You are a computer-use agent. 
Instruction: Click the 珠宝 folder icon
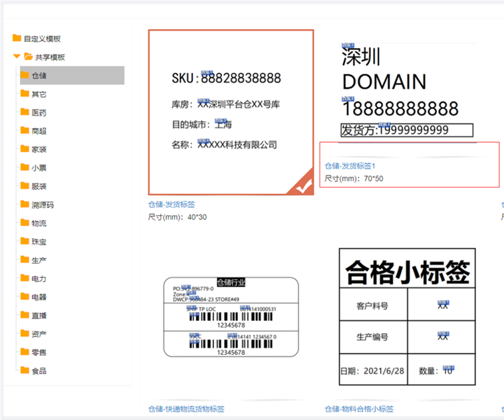point(25,242)
